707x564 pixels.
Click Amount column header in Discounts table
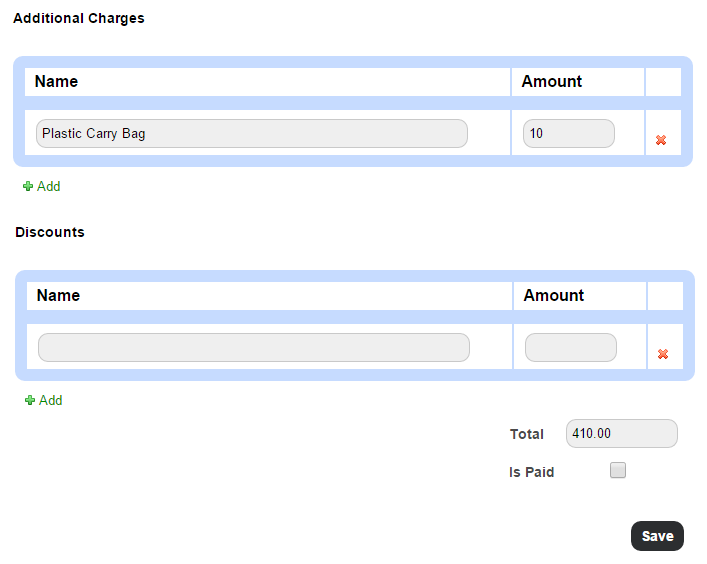pyautogui.click(x=553, y=295)
